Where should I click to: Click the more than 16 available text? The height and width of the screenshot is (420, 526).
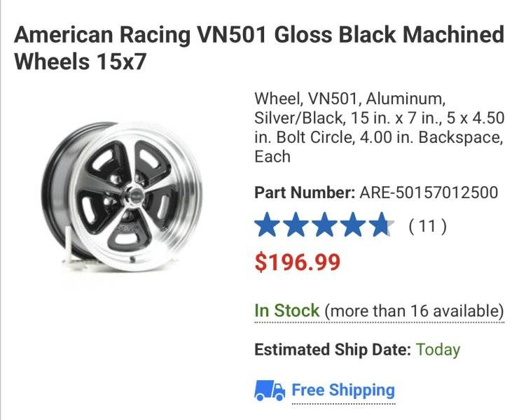coord(415,310)
